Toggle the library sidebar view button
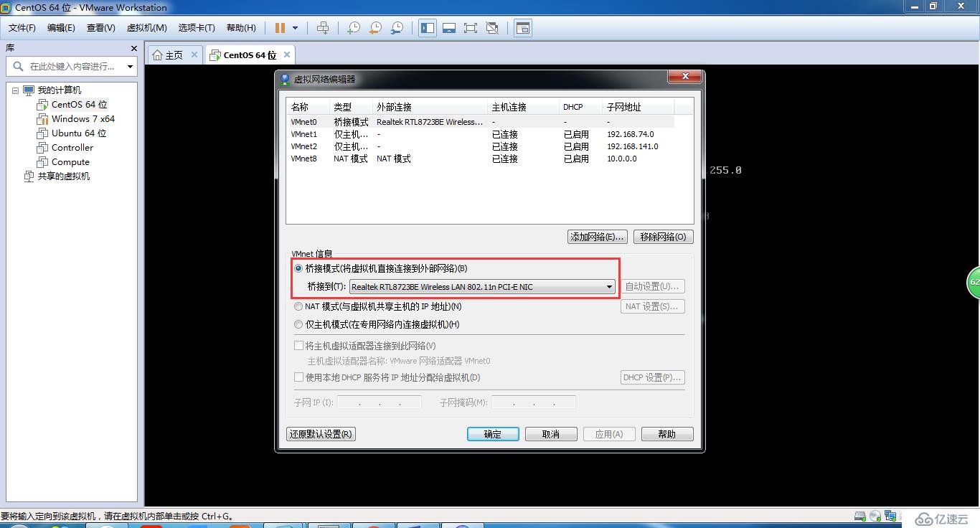The image size is (980, 528). click(428, 28)
